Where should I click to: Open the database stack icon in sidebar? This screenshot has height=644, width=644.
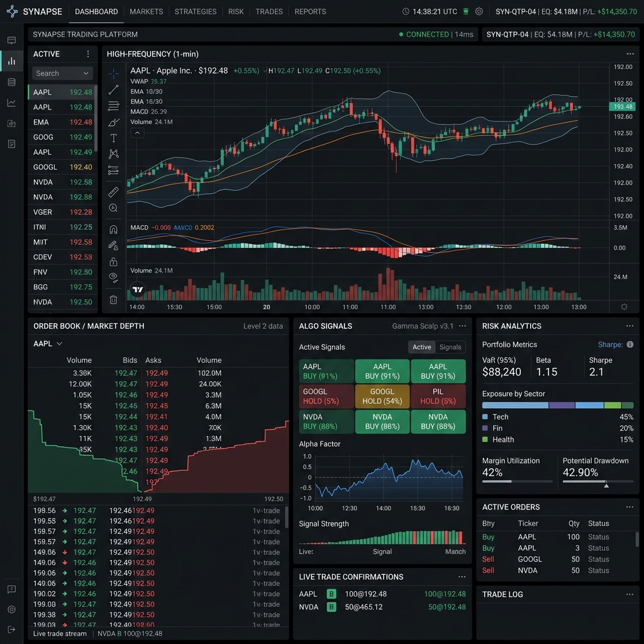pyautogui.click(x=11, y=82)
